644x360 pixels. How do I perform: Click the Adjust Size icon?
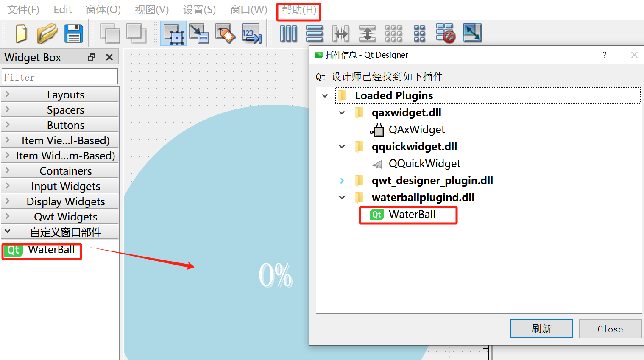472,33
